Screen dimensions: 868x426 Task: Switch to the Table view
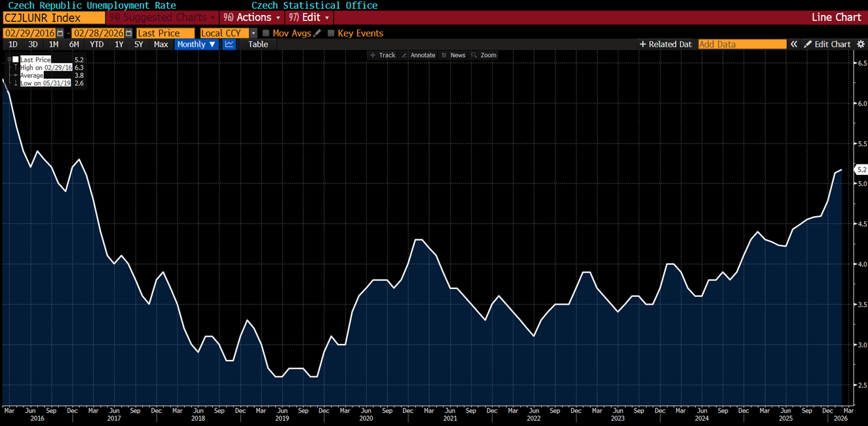(258, 44)
